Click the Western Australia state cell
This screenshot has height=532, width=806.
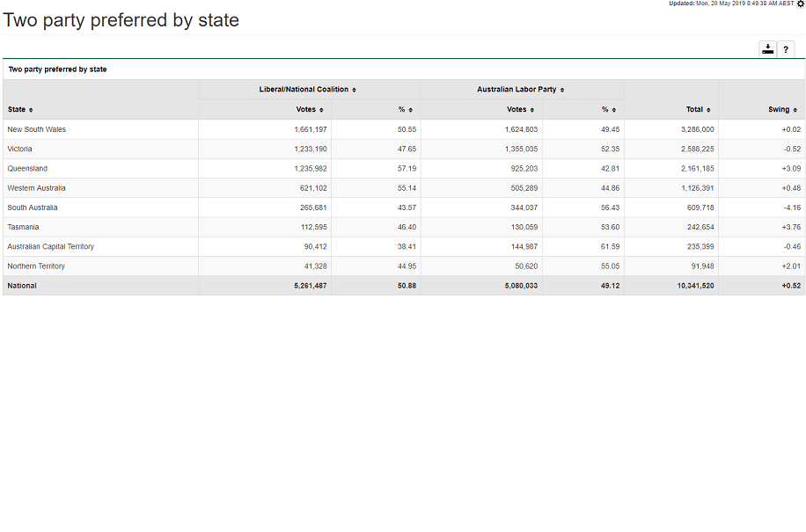coord(36,188)
